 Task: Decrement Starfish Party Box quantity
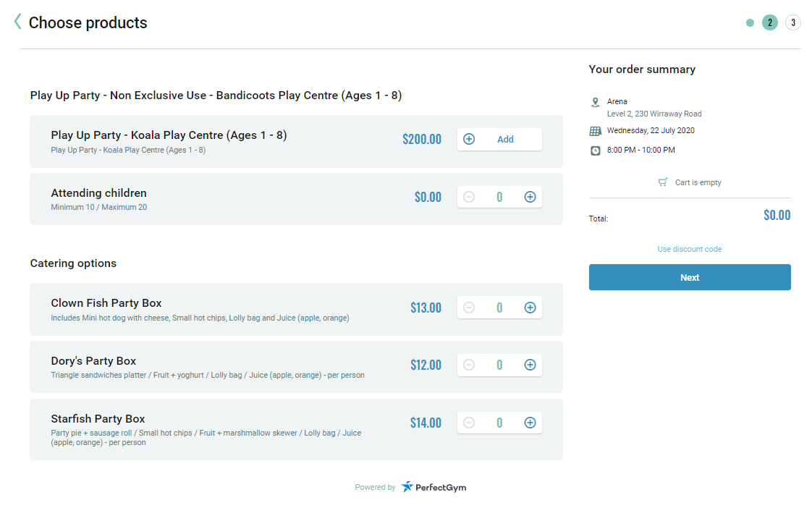[469, 423]
